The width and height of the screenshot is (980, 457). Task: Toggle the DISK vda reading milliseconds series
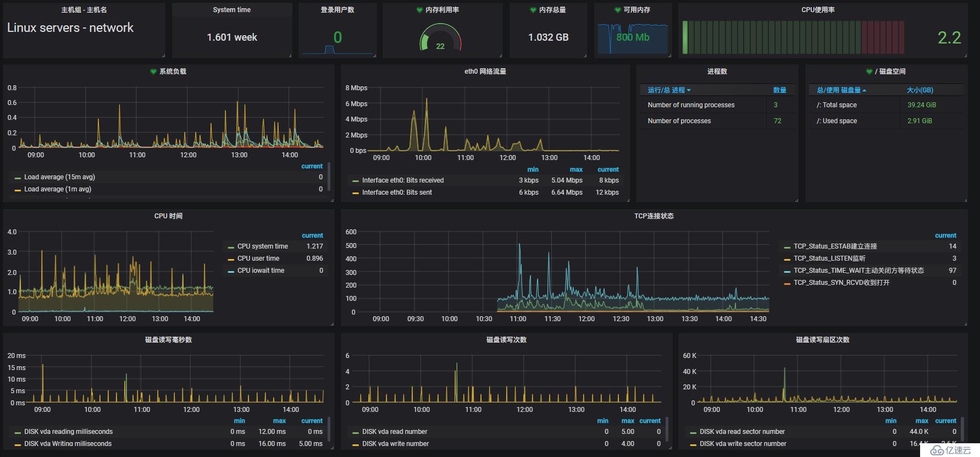68,432
